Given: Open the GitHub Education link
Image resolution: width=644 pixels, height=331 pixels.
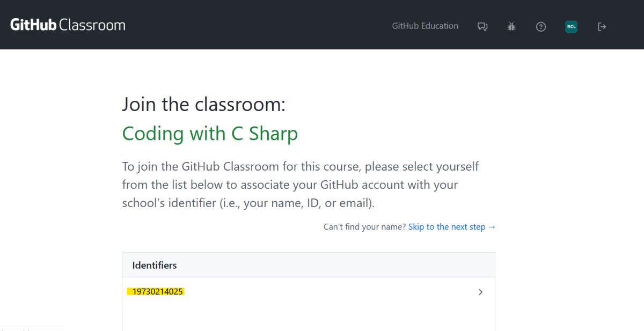Looking at the screenshot, I should pos(425,26).
